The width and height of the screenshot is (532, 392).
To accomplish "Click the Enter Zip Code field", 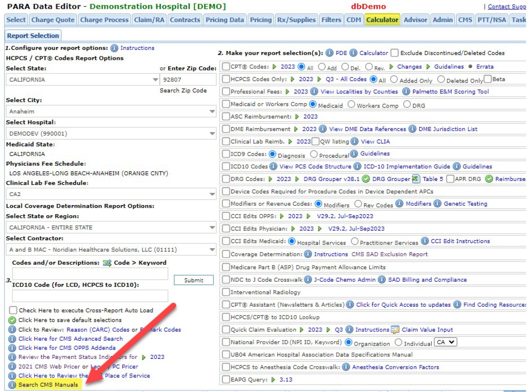I will click(188, 80).
